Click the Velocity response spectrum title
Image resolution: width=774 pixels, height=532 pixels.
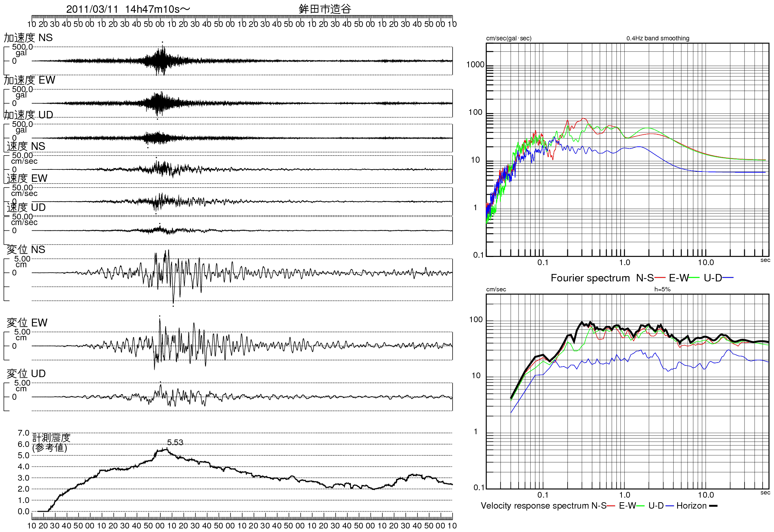point(535,506)
